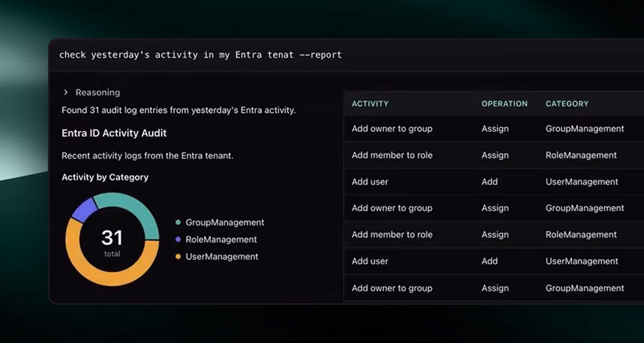This screenshot has height=343, width=644.
Task: Click first row GroupManagement category cell
Action: [x=585, y=129]
